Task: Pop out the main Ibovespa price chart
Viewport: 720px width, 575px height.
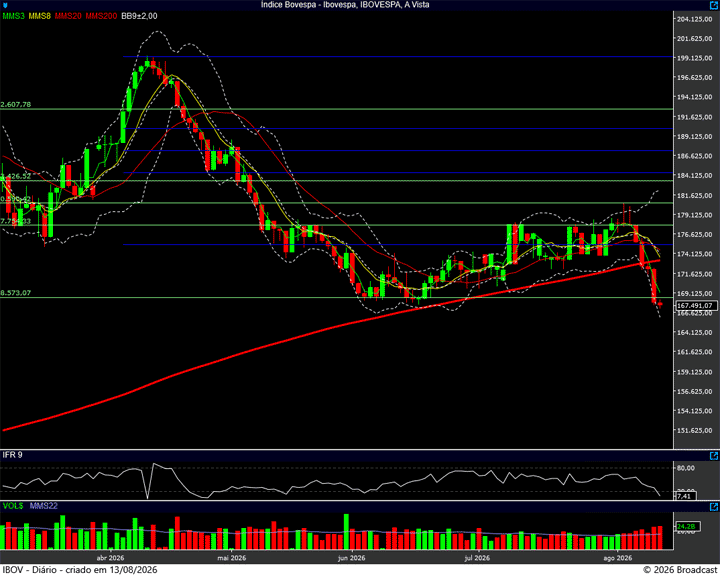Action: 714,5
